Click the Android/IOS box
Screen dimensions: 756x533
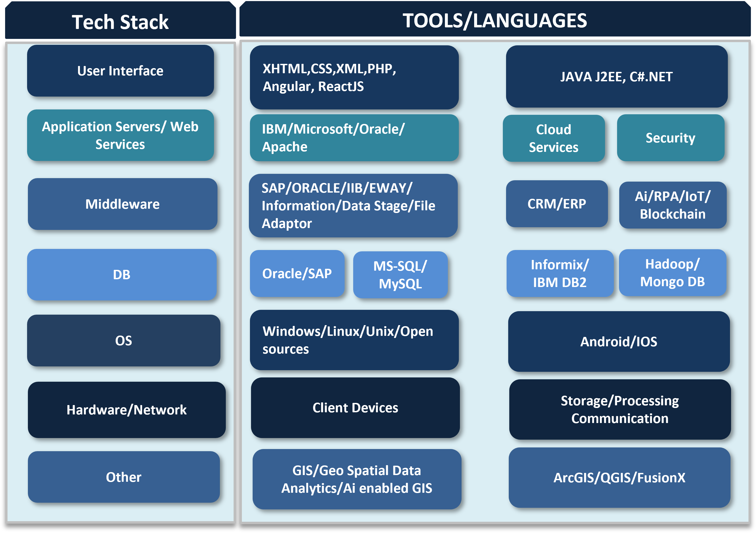619,341
